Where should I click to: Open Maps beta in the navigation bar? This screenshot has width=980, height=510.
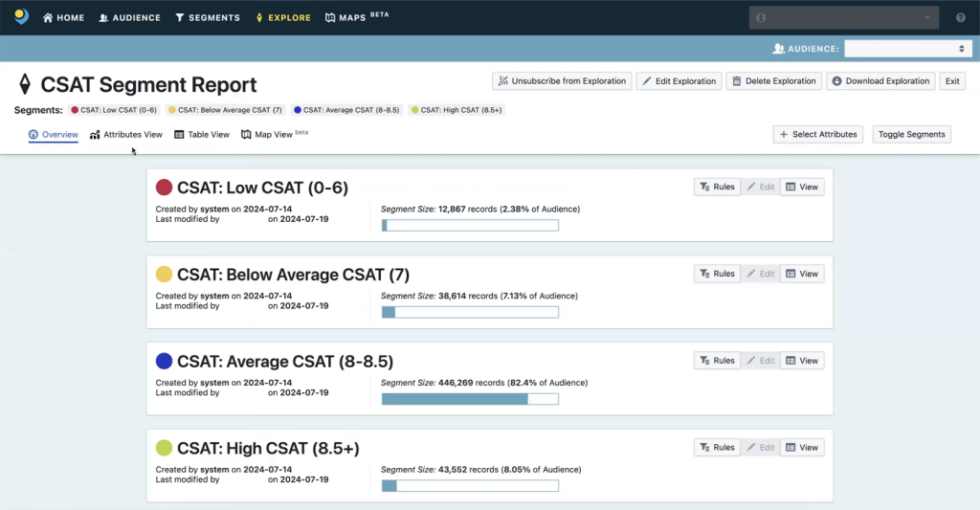(x=356, y=17)
